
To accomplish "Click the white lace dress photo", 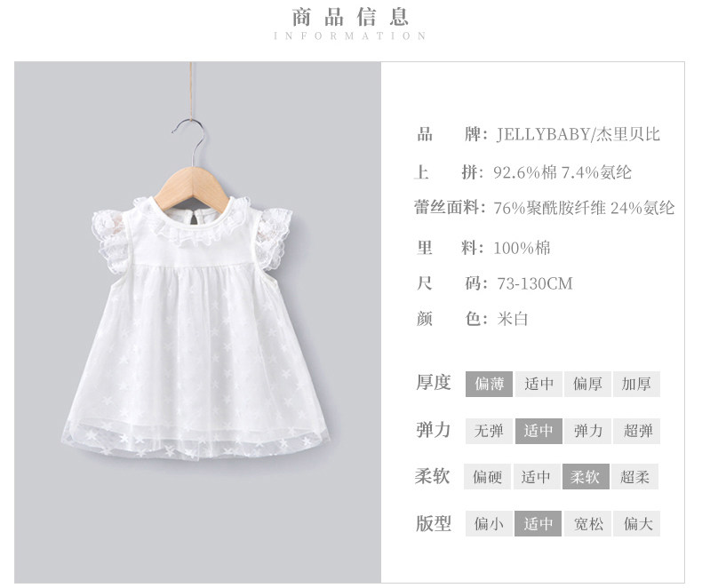I will [195, 327].
